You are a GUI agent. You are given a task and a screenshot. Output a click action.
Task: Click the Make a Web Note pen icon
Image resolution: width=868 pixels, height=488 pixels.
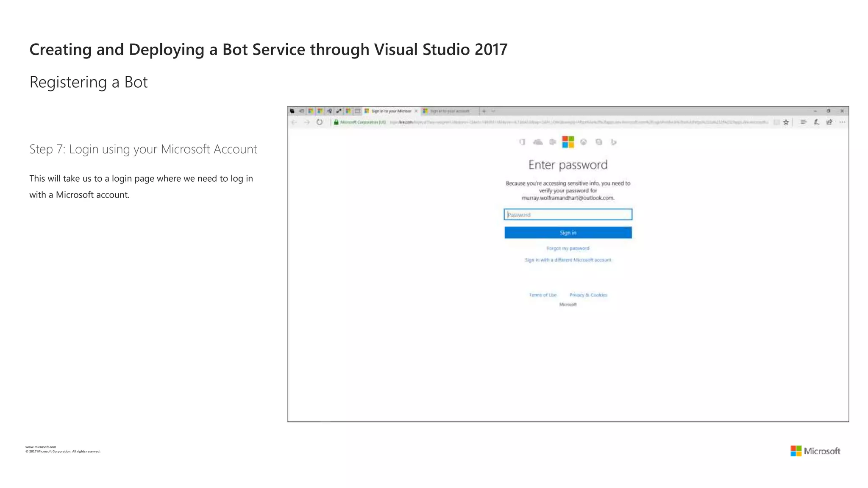pos(816,122)
